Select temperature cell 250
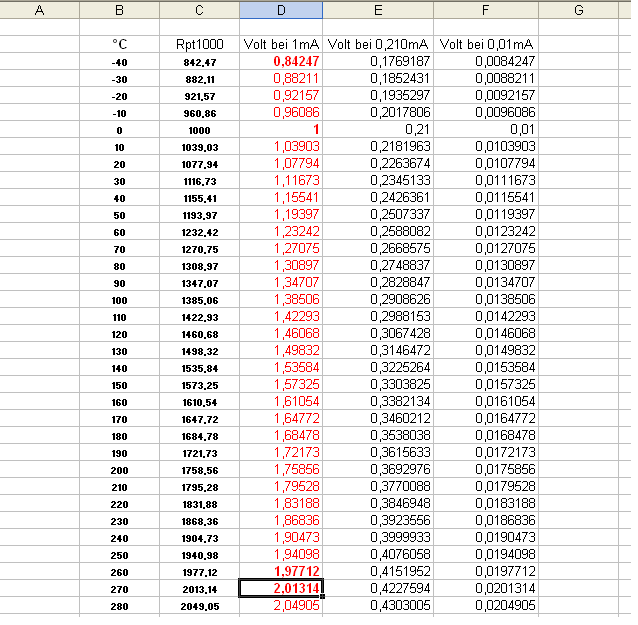The image size is (638, 625). 119,555
